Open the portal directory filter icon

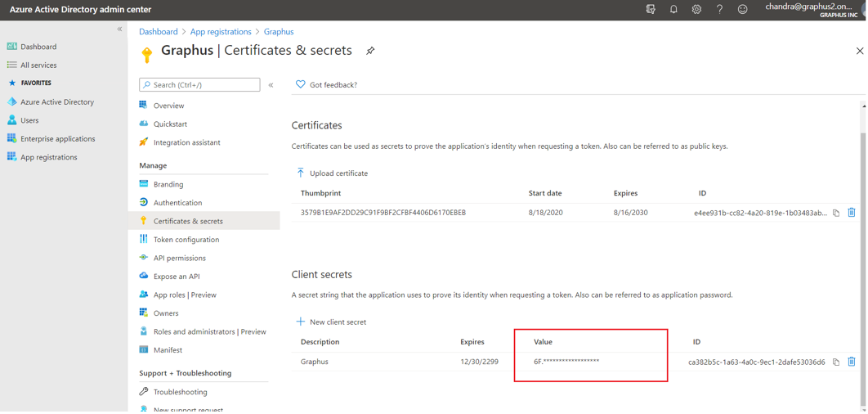(651, 10)
